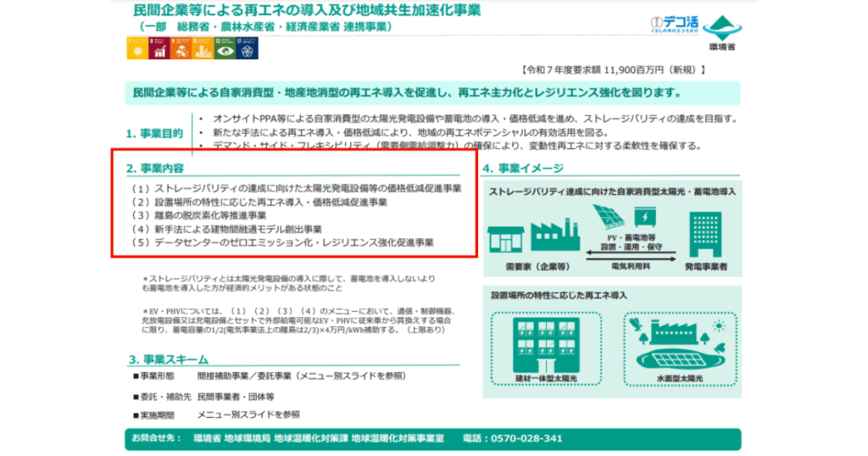Click the bullet starting 'オンサイトPPA等による'

click(x=476, y=119)
